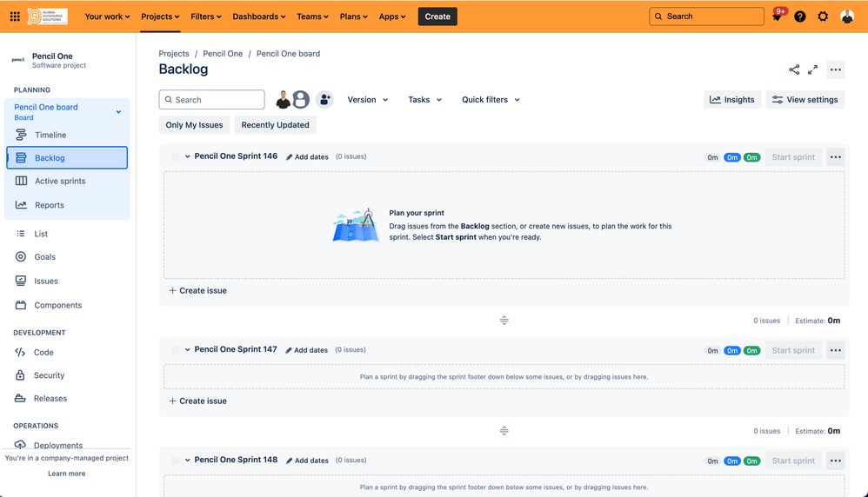868x497 pixels.
Task: Toggle the Recently Updated filter
Action: pos(275,125)
